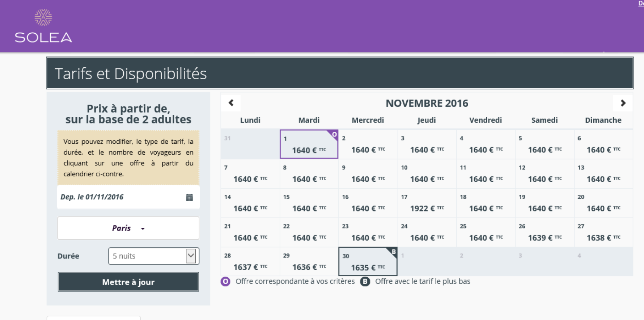Select November 30 lowest price offer
644x320 pixels.
click(368, 262)
